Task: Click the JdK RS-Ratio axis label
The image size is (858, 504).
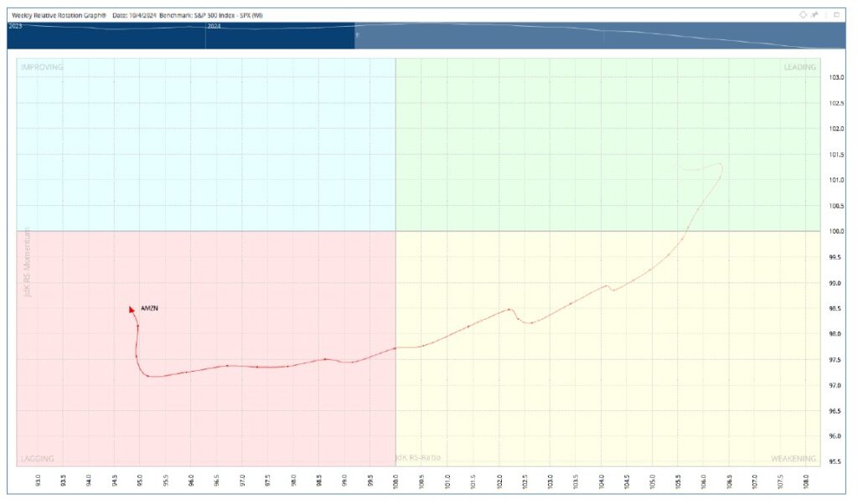Action: (418, 458)
